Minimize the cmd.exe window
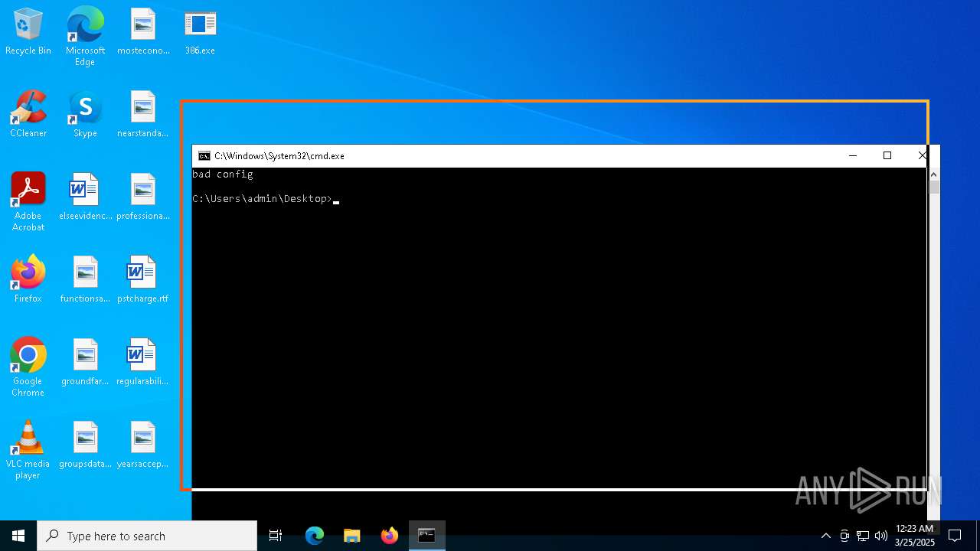 pyautogui.click(x=852, y=155)
